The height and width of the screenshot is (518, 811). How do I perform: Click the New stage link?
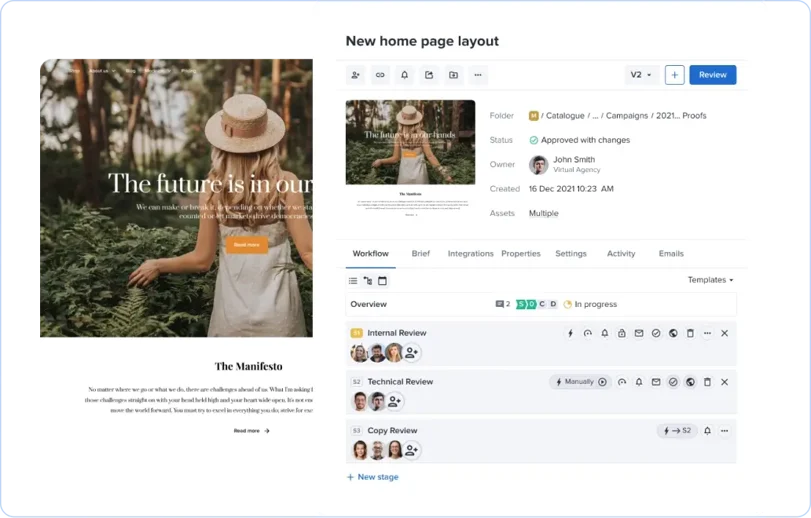pos(372,477)
